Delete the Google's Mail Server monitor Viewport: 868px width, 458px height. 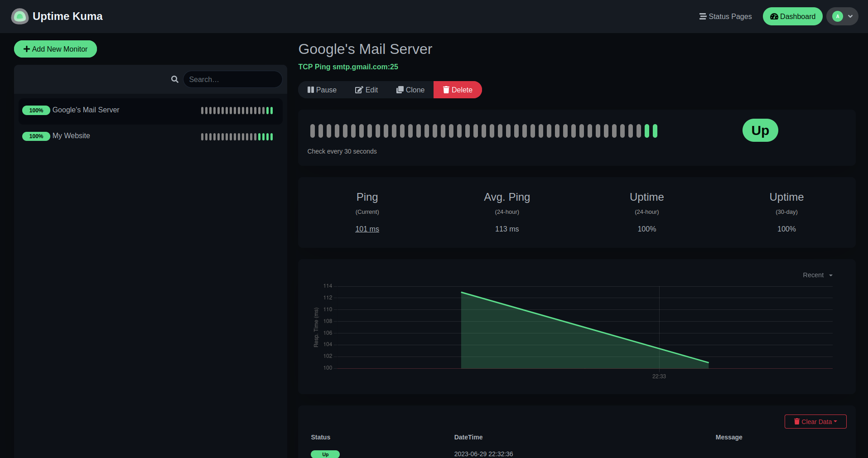click(x=458, y=90)
